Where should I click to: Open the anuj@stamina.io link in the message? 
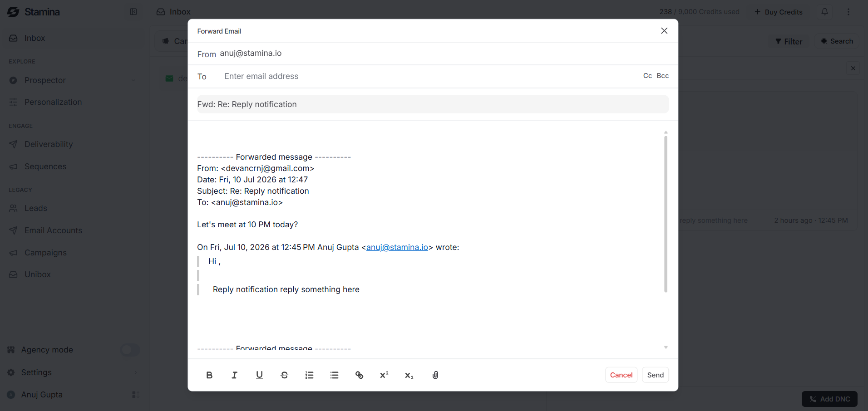click(397, 247)
